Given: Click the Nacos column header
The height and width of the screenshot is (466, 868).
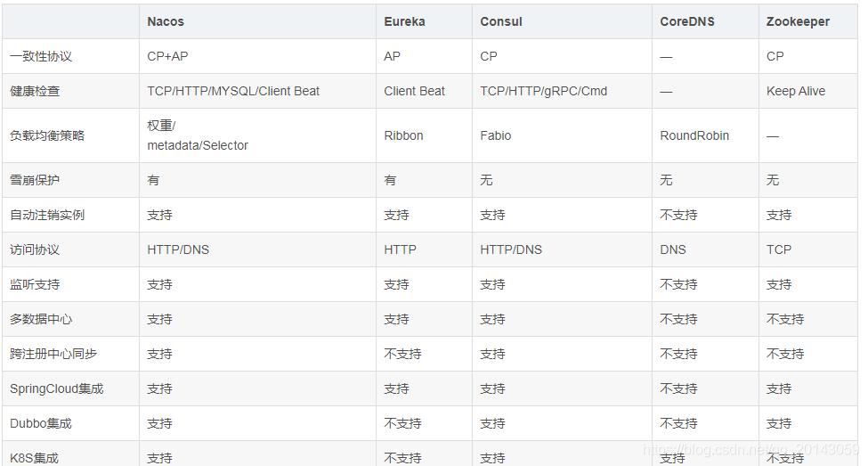Looking at the screenshot, I should (x=166, y=21).
